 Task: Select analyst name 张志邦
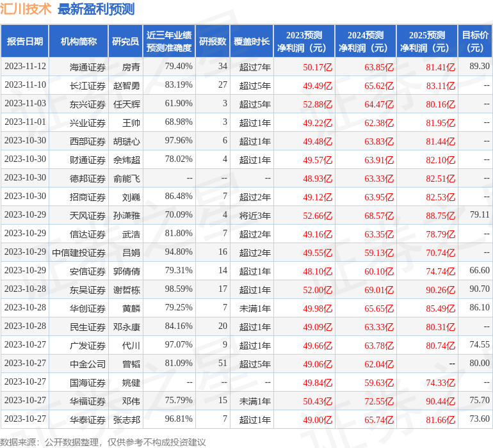click(126, 420)
